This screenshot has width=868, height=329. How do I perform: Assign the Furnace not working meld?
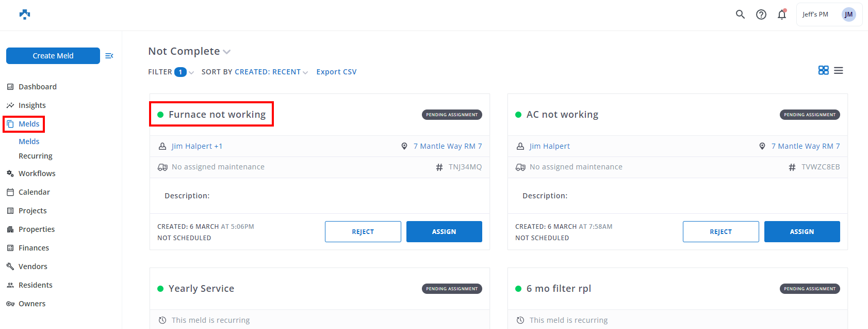[x=444, y=231]
